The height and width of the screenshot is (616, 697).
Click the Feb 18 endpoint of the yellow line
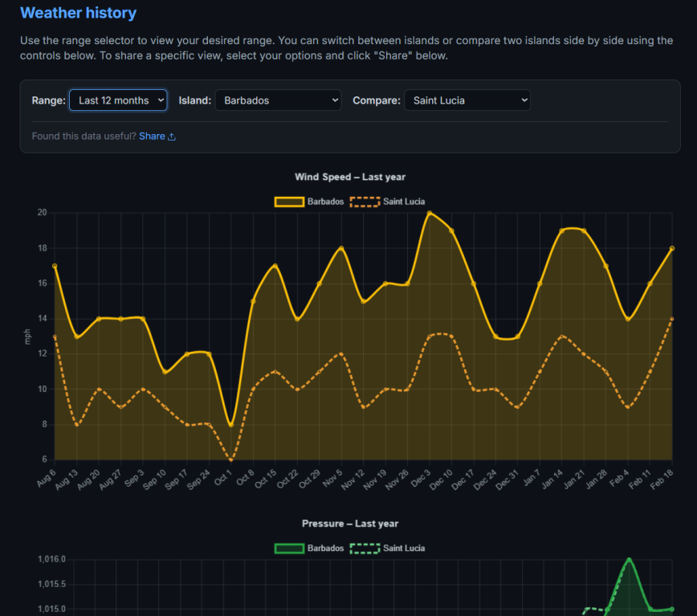pos(673,249)
